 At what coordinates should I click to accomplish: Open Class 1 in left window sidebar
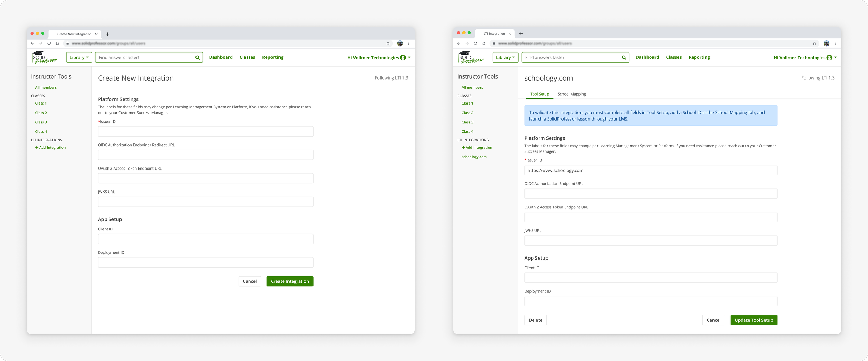(x=41, y=104)
